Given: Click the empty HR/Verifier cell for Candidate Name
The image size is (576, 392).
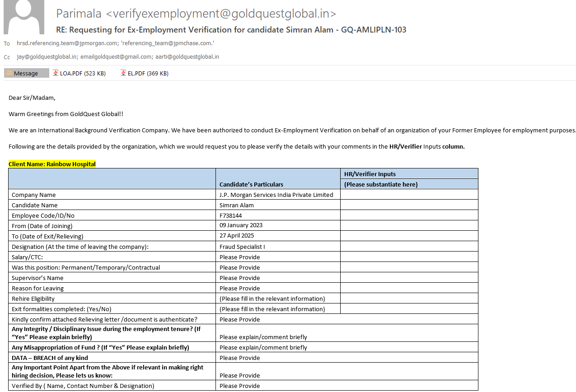Looking at the screenshot, I should (x=409, y=205).
